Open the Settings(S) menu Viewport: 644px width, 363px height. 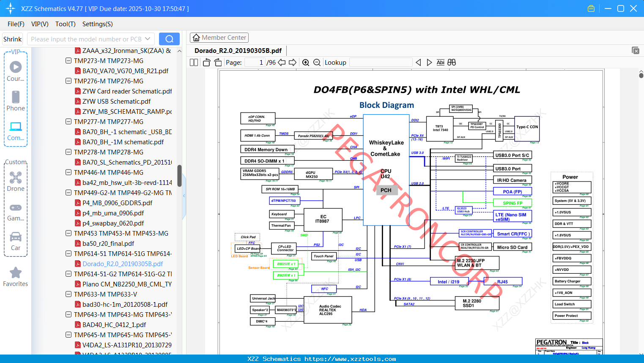98,24
